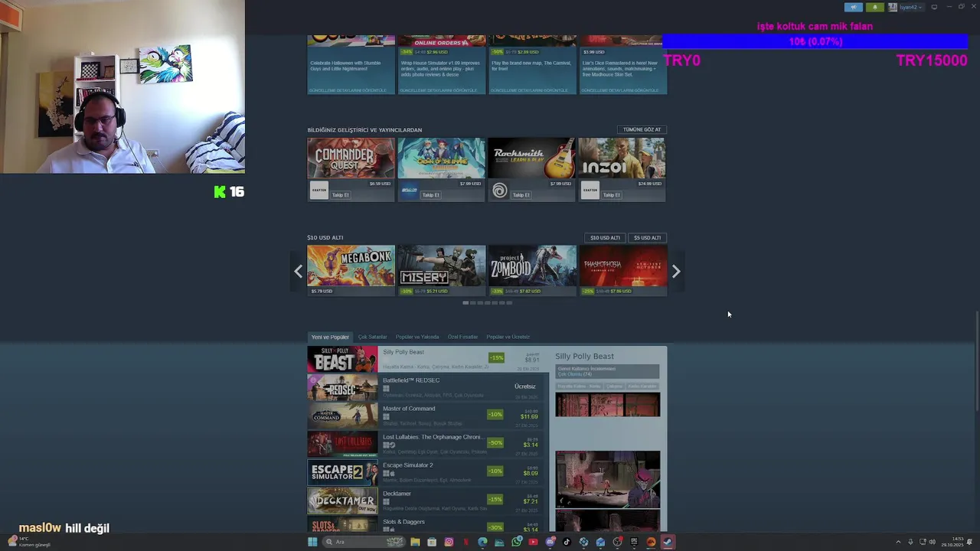Click Takip Et under the inZOI capsule
This screenshot has height=551, width=980.
click(612, 194)
